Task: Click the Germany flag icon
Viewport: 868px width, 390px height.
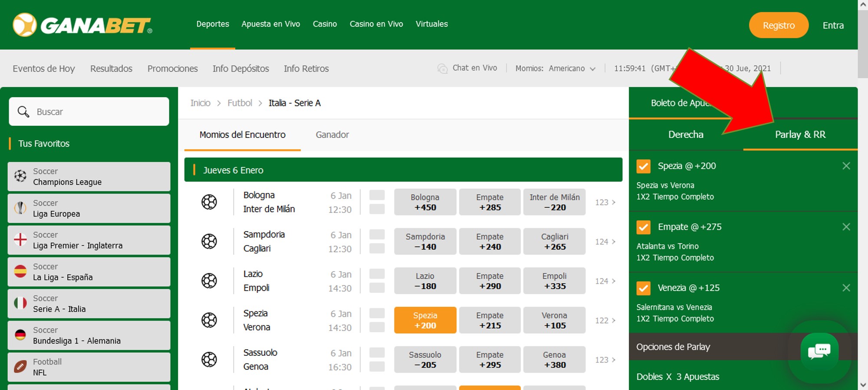Action: coord(20,334)
